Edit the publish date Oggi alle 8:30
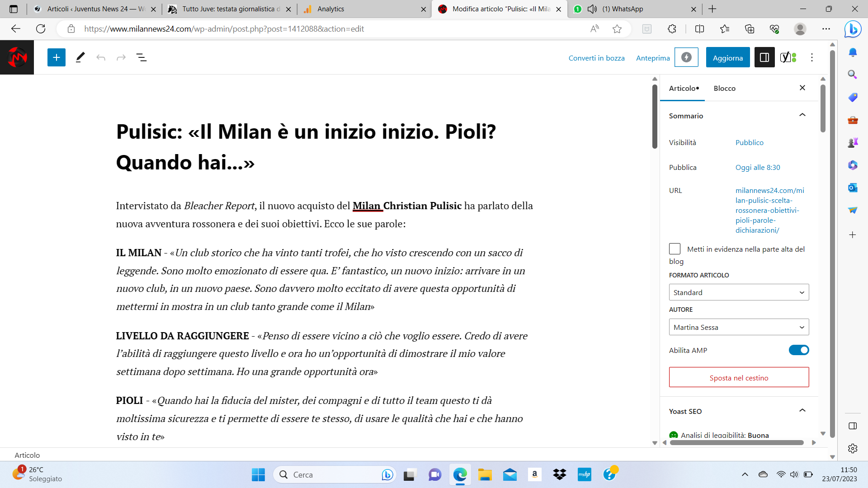Viewport: 868px width, 488px height. (758, 167)
